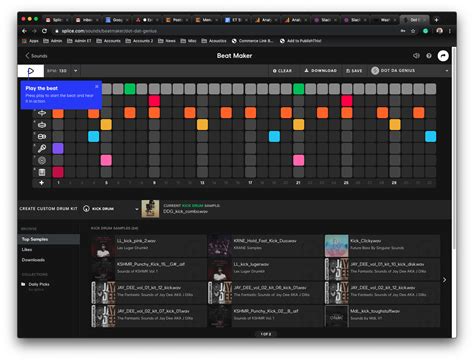Open the Kick Drum instrument dropdown
474x361 pixels.
coord(136,209)
